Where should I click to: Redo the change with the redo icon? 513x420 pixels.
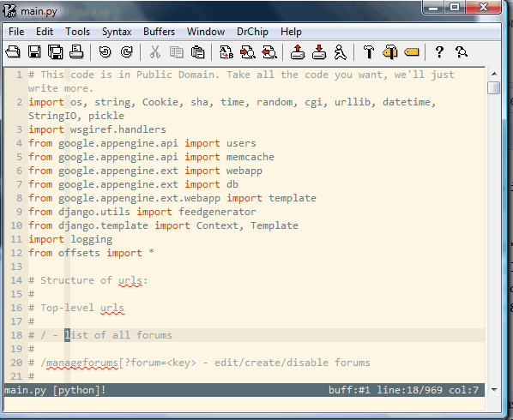pyautogui.click(x=127, y=52)
